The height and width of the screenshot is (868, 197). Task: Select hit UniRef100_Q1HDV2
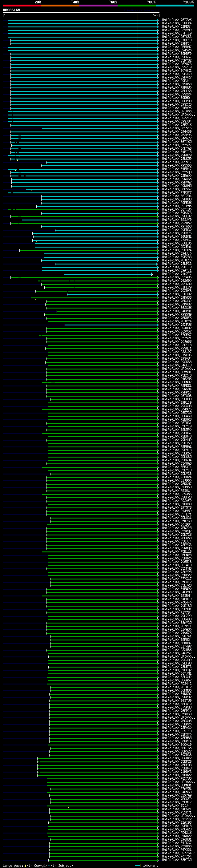pyautogui.click(x=176, y=775)
